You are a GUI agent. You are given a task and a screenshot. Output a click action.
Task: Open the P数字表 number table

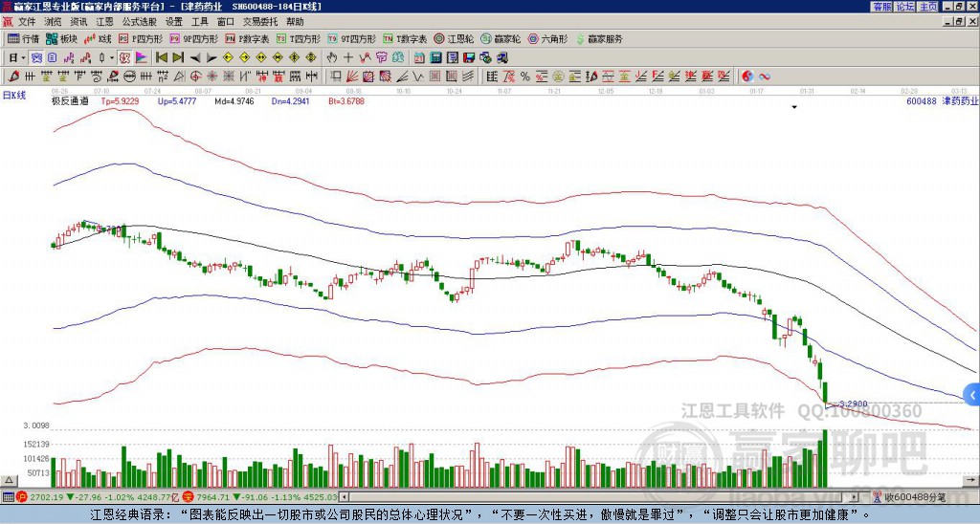point(247,38)
